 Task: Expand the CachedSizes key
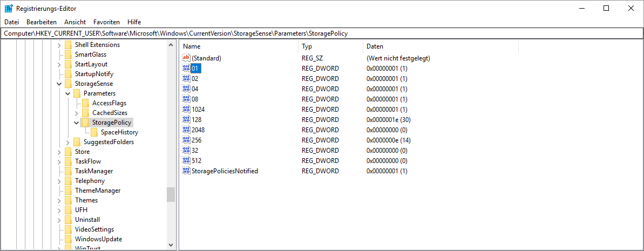tap(77, 113)
